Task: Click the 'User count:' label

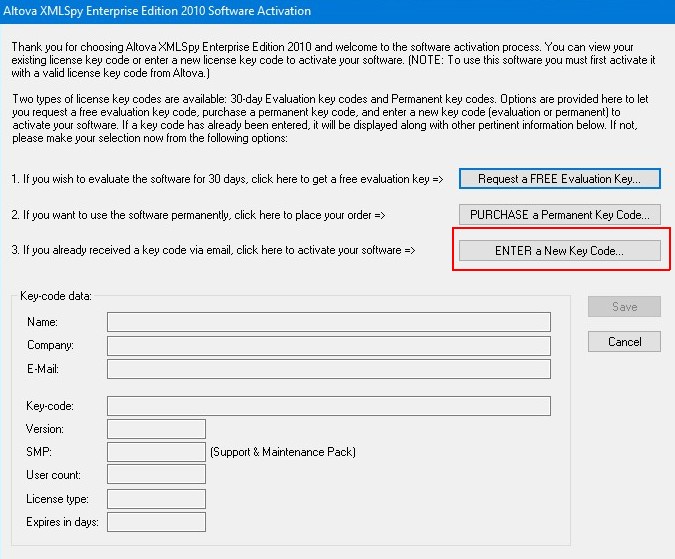Action: [53, 475]
